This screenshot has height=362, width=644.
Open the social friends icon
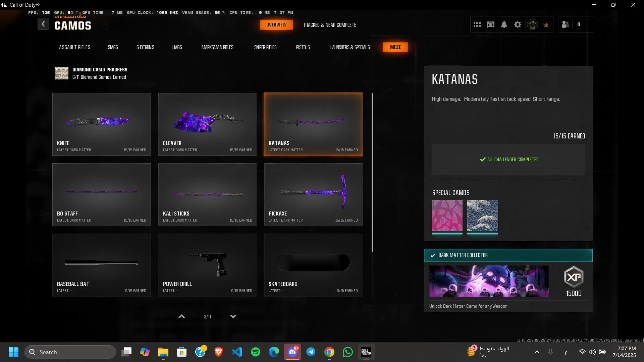pyautogui.click(x=566, y=24)
